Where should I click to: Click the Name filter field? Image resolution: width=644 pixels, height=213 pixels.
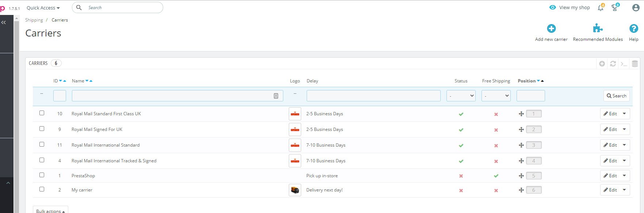(177, 96)
